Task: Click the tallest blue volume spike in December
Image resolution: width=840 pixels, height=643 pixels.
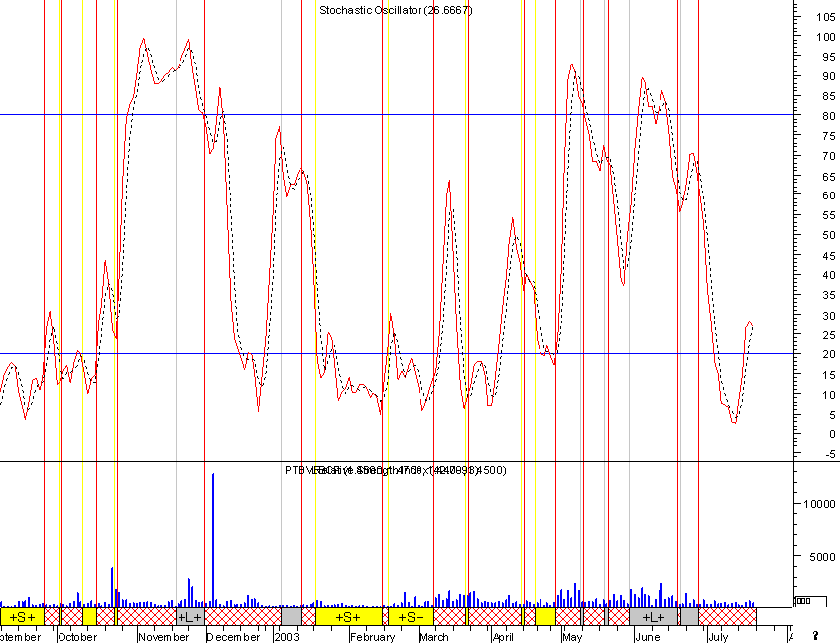Action: point(213,540)
